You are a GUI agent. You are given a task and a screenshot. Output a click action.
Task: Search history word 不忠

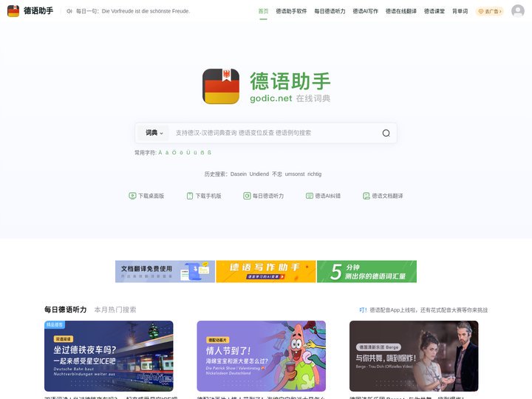tap(277, 174)
